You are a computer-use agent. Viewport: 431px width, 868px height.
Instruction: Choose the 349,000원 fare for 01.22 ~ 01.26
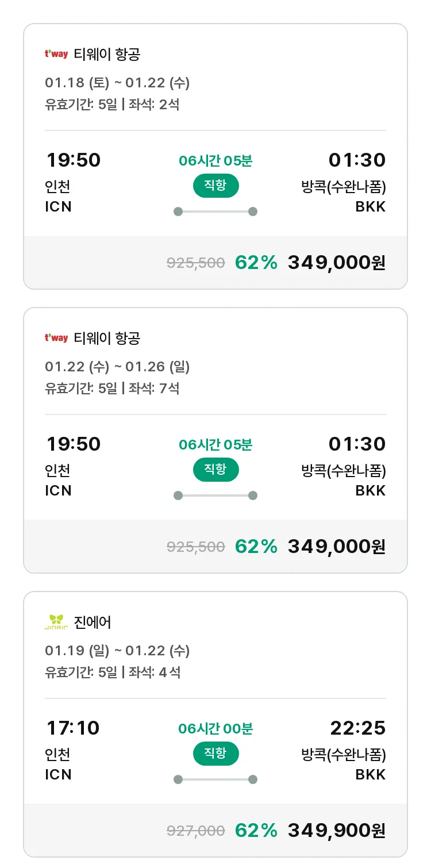[336, 546]
